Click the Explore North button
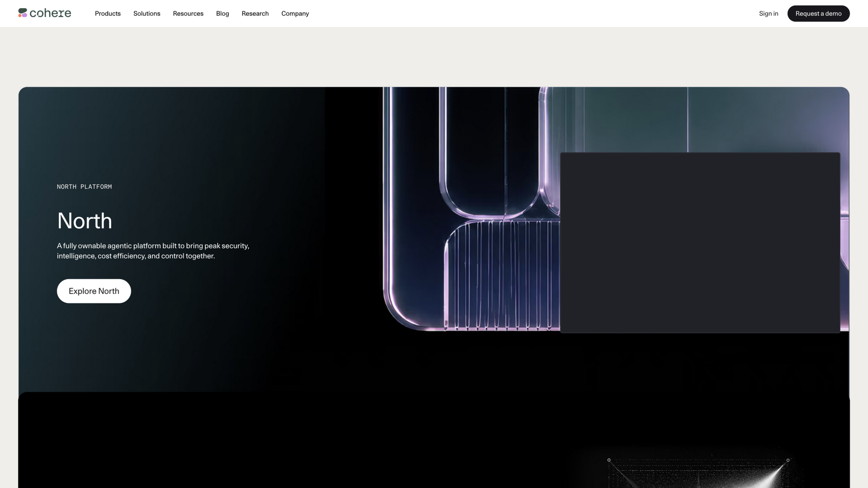The height and width of the screenshot is (488, 868). point(94,291)
